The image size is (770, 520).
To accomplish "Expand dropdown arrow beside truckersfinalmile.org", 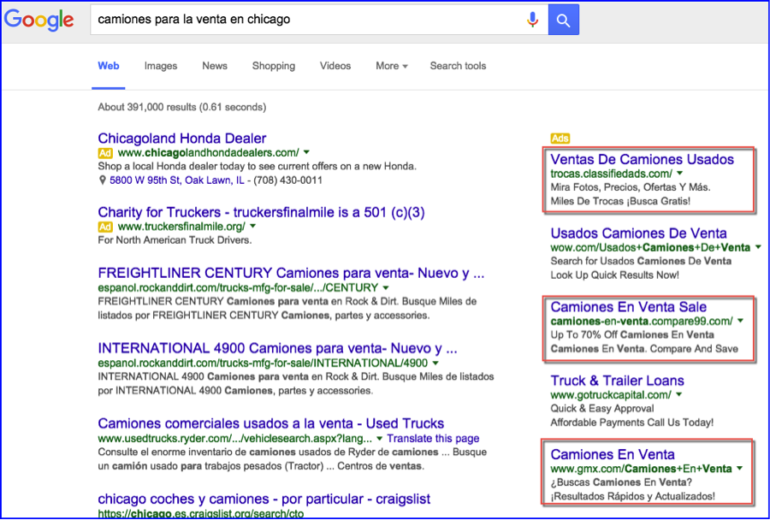I will (x=253, y=226).
